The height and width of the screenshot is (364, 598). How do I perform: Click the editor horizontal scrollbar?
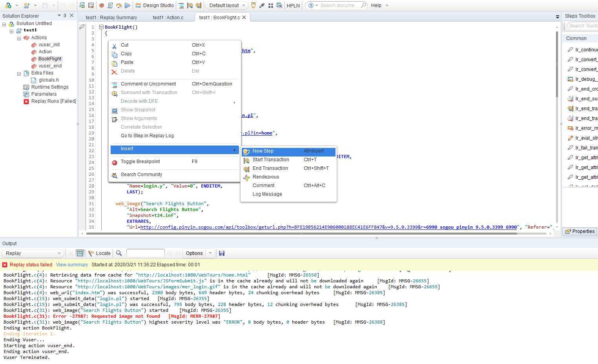click(x=301, y=233)
